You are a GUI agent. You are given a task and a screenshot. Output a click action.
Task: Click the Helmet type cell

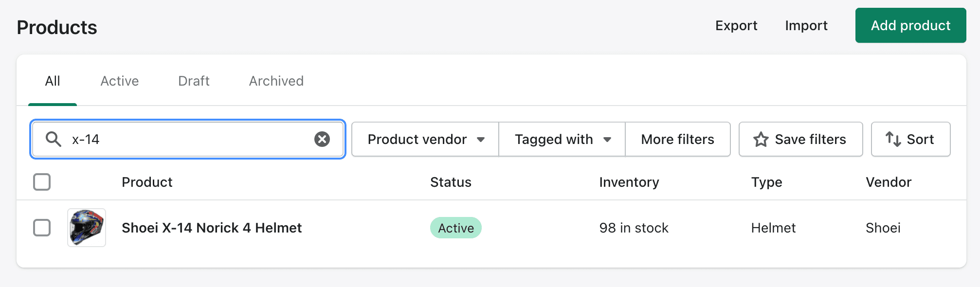[773, 228]
